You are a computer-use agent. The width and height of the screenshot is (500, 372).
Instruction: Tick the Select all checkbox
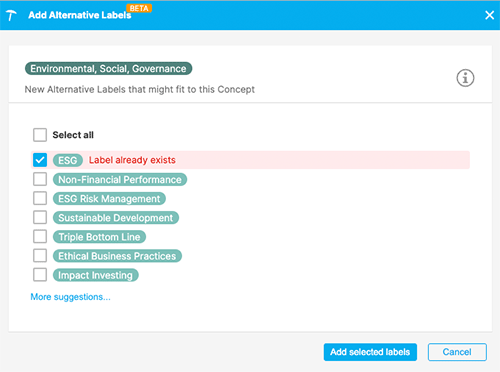click(40, 135)
